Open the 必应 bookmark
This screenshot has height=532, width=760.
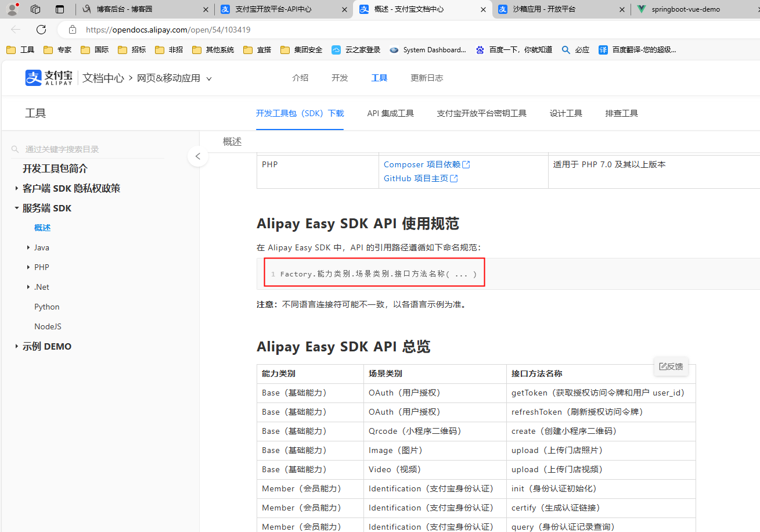point(575,50)
